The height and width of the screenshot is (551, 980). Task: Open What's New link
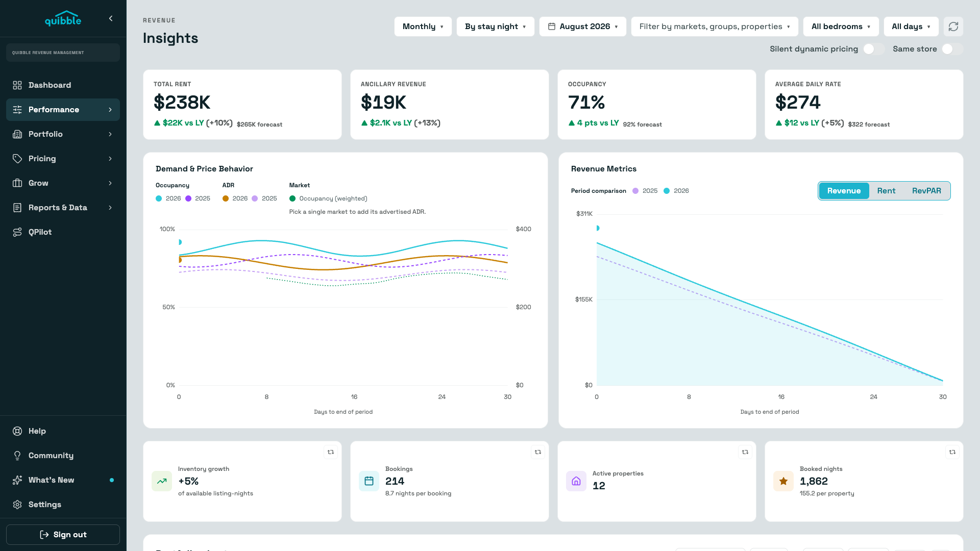63,480
